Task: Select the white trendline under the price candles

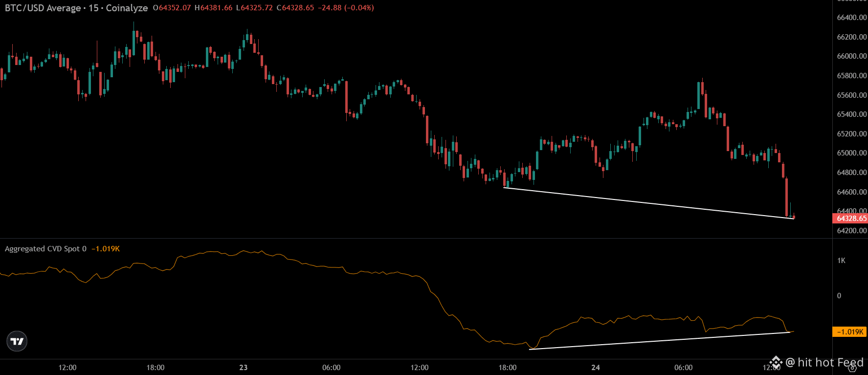Action: pyautogui.click(x=648, y=203)
